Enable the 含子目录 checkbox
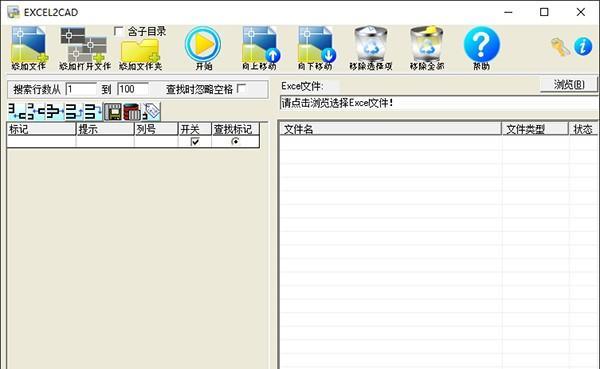This screenshot has height=369, width=600. click(119, 31)
